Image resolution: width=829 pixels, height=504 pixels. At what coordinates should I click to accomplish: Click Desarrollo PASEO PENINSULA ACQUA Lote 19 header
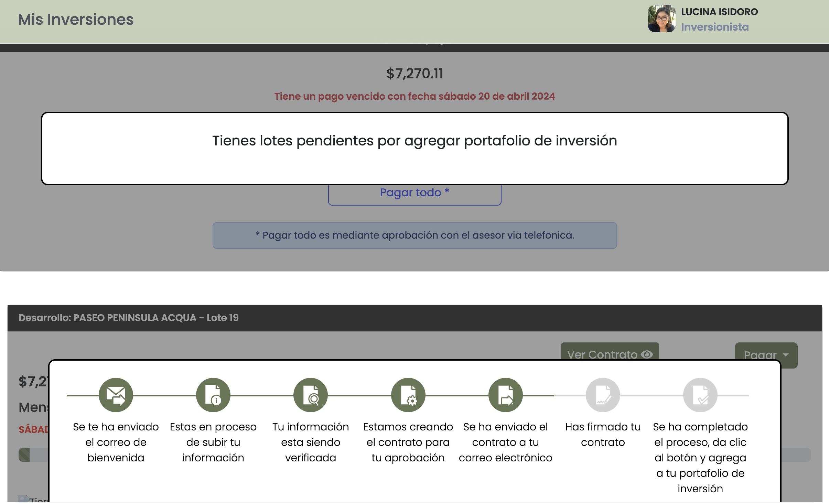point(128,318)
